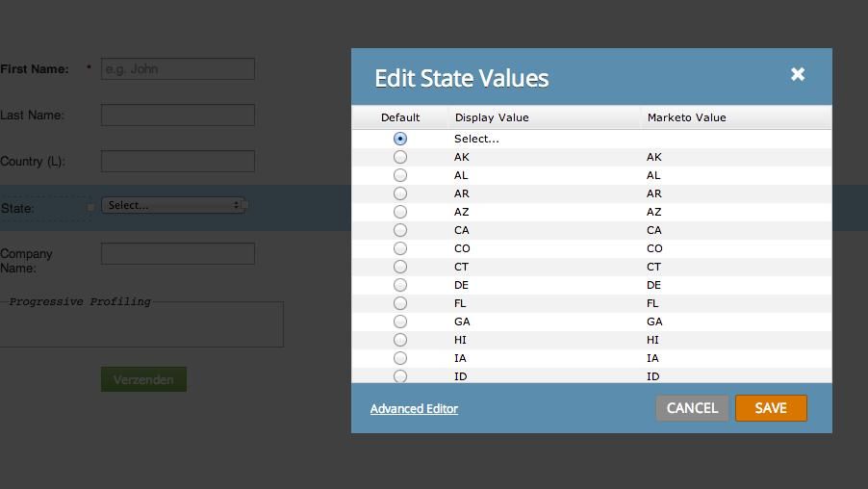The width and height of the screenshot is (868, 489).
Task: Open the State Select... dropdown
Action: pos(173,205)
